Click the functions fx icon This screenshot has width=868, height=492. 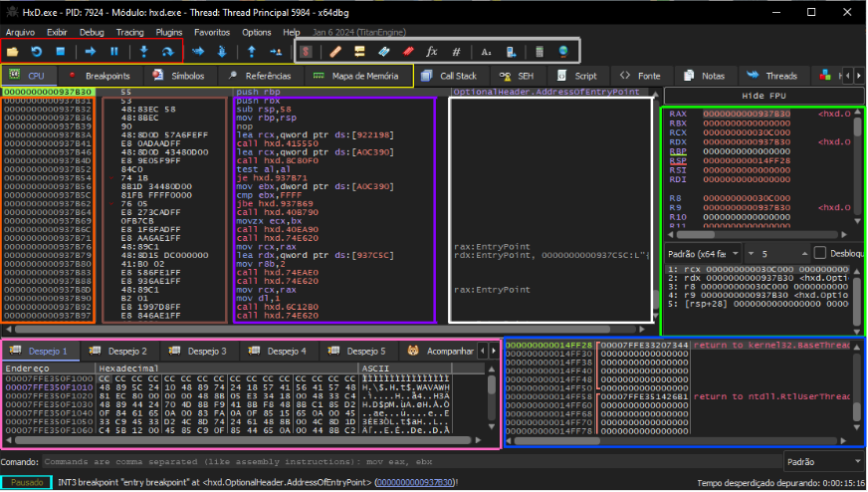431,51
